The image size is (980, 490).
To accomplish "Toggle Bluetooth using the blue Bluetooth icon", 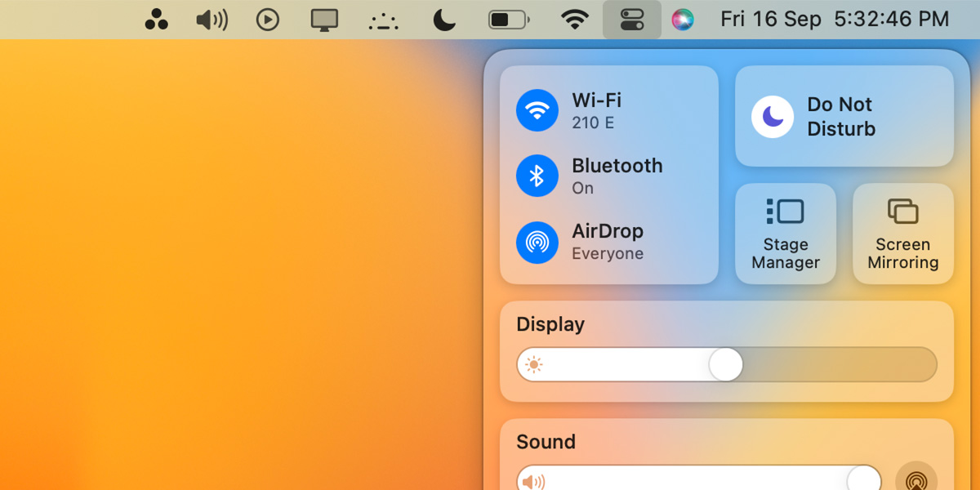I will (537, 176).
